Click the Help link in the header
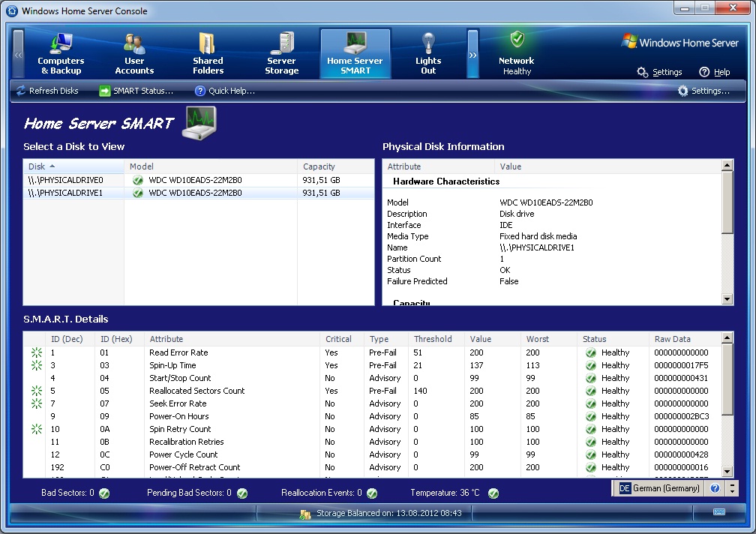Viewport: 756px width, 534px height. pos(714,72)
